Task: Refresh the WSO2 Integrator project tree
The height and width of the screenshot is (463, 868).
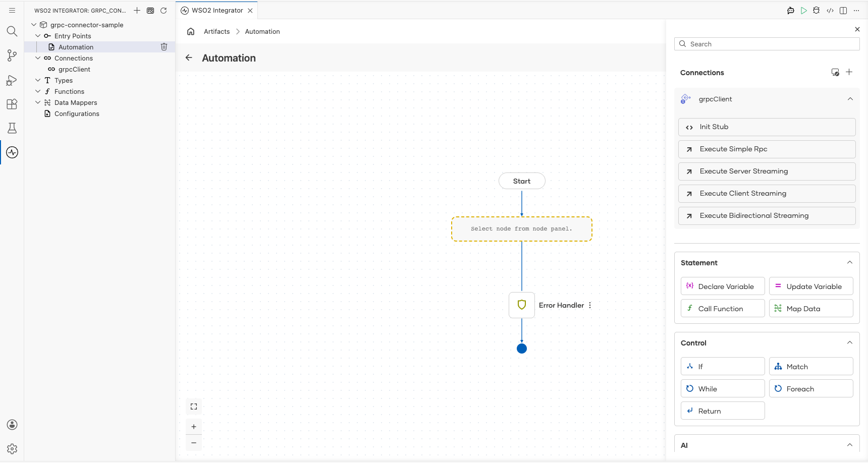Action: 164,10
